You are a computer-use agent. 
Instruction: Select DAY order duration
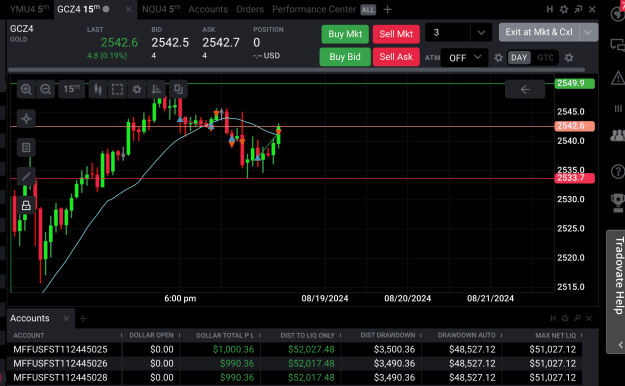[x=519, y=58]
